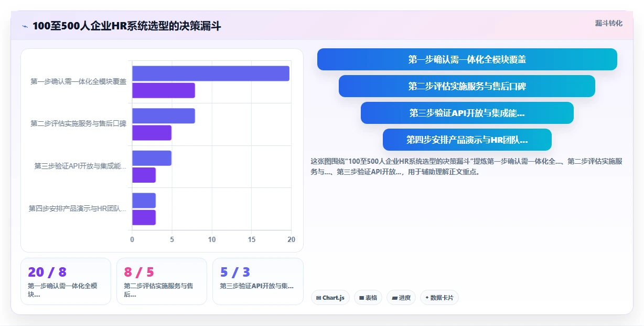Select funnel step 第一步确认需一体化全模块覆盖
The image size is (644, 326).
[x=467, y=59]
